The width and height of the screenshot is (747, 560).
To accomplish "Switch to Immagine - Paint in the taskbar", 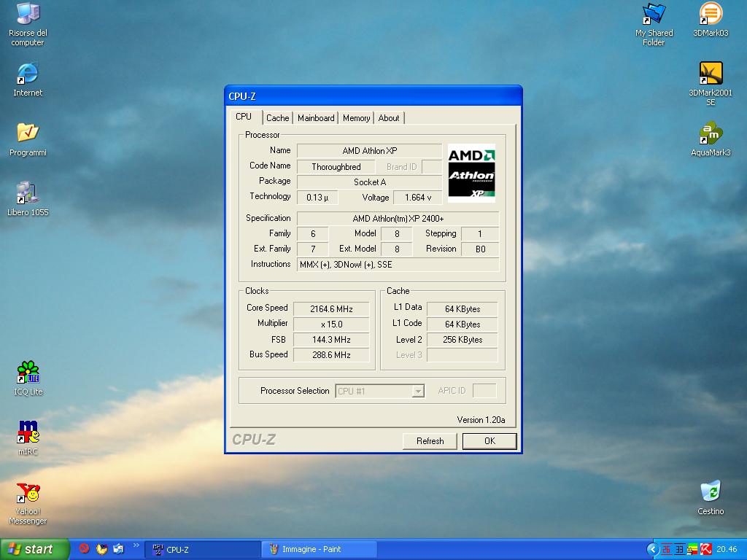I will pyautogui.click(x=320, y=550).
